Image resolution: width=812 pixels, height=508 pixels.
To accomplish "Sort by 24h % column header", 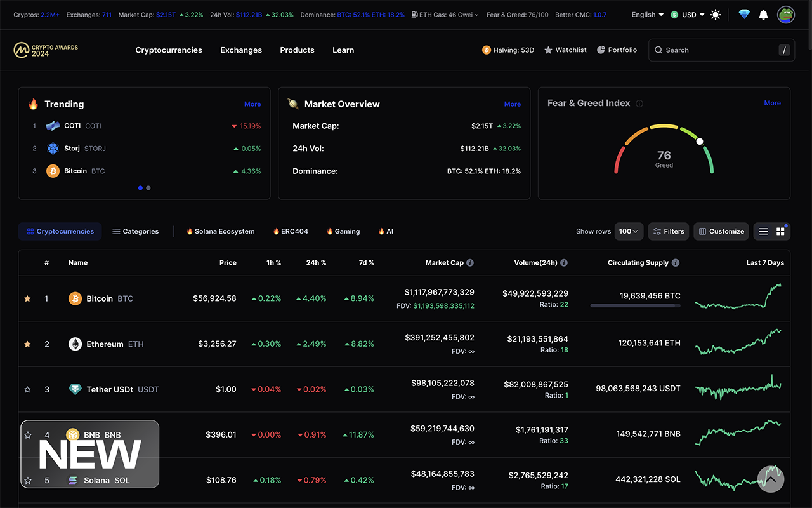I will click(316, 263).
